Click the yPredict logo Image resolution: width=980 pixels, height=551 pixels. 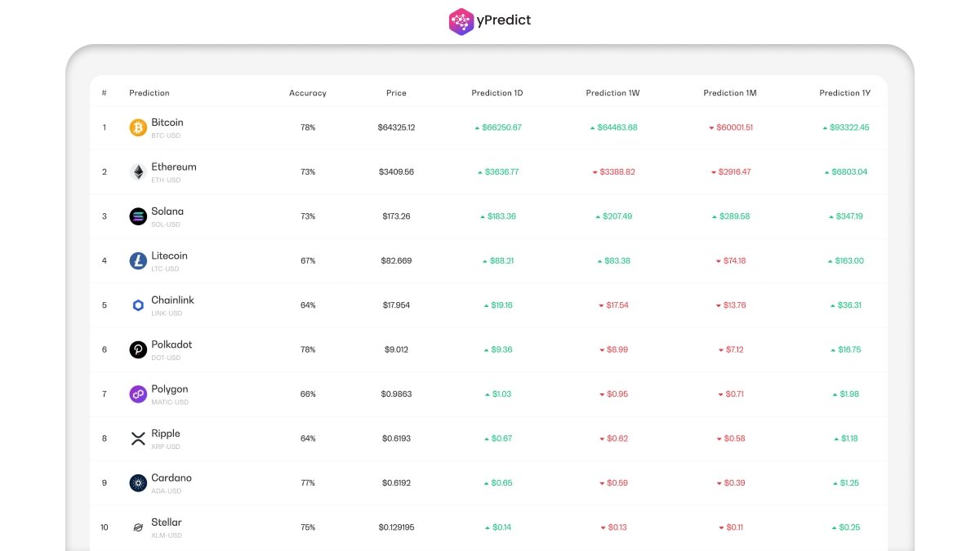[460, 21]
